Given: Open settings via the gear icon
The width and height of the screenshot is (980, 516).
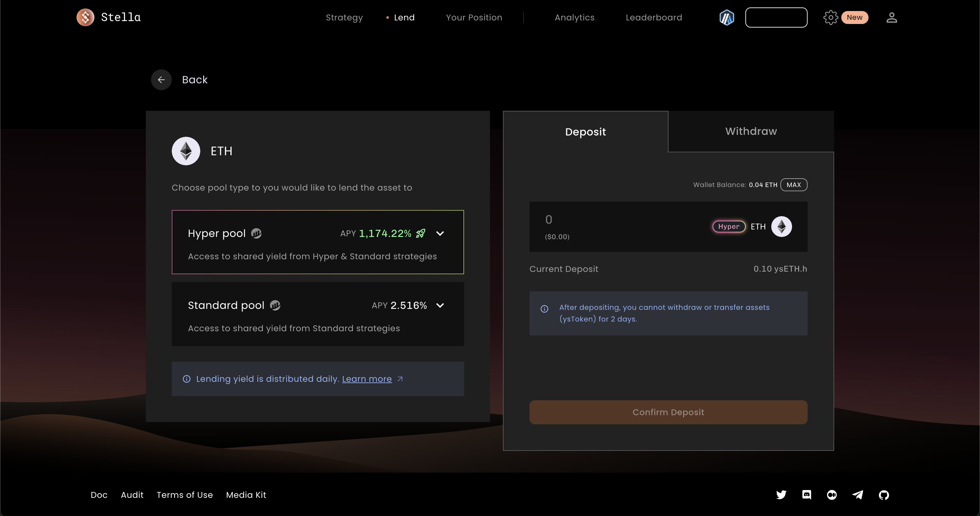Looking at the screenshot, I should pyautogui.click(x=831, y=18).
